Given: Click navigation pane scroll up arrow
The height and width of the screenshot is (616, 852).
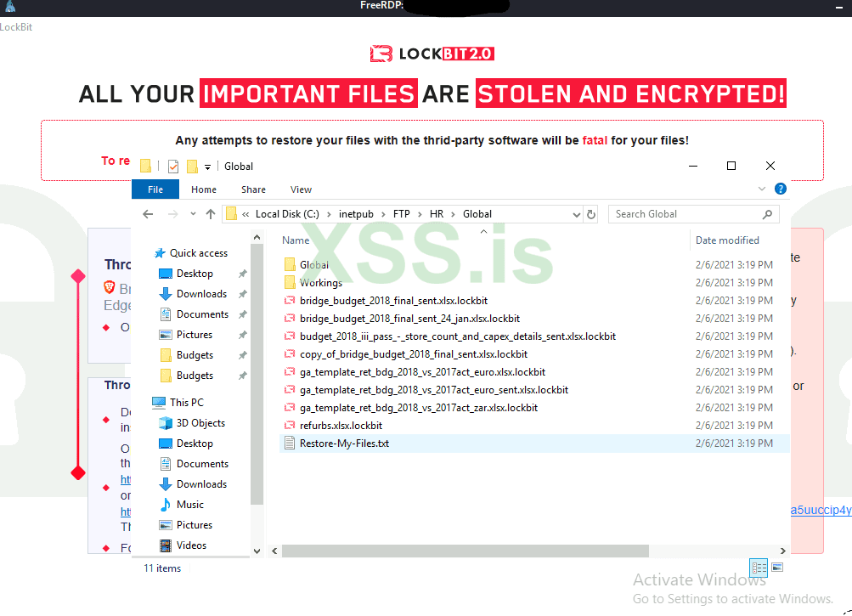Looking at the screenshot, I should point(257,238).
